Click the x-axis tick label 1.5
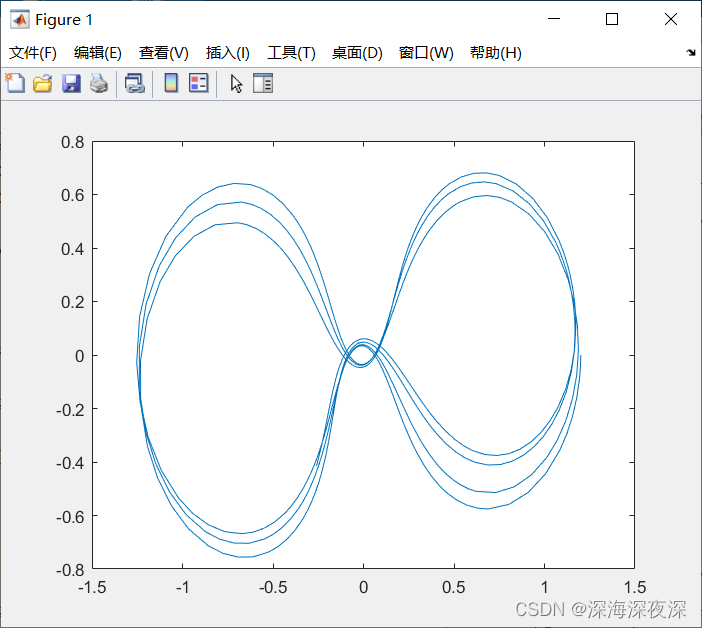 click(635, 587)
